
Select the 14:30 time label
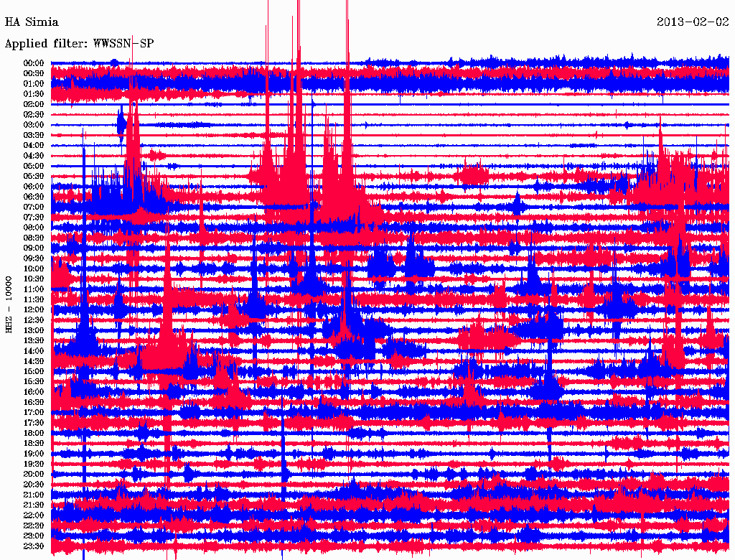(33, 361)
